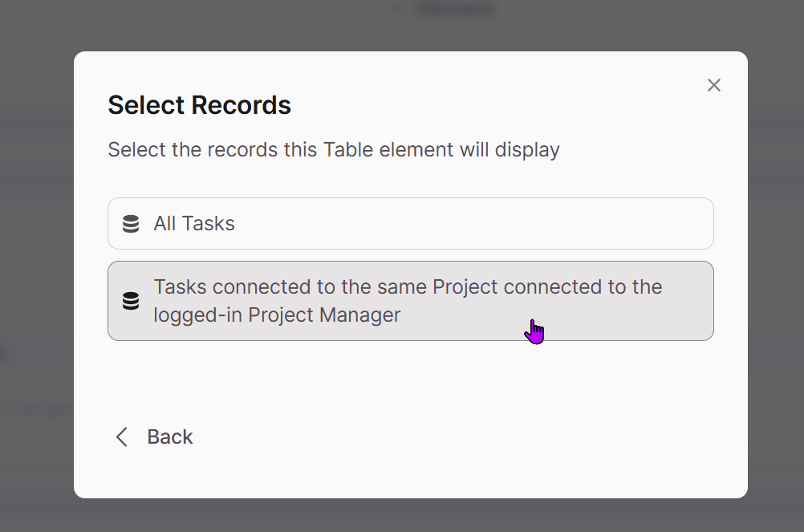
Task: Click the Select Records heading
Action: coord(200,105)
